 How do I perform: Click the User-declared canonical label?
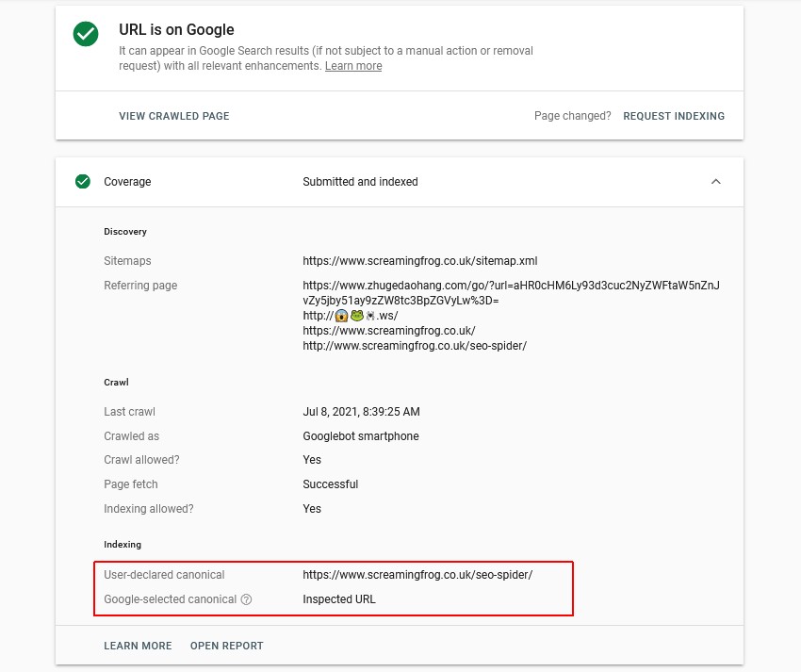164,574
